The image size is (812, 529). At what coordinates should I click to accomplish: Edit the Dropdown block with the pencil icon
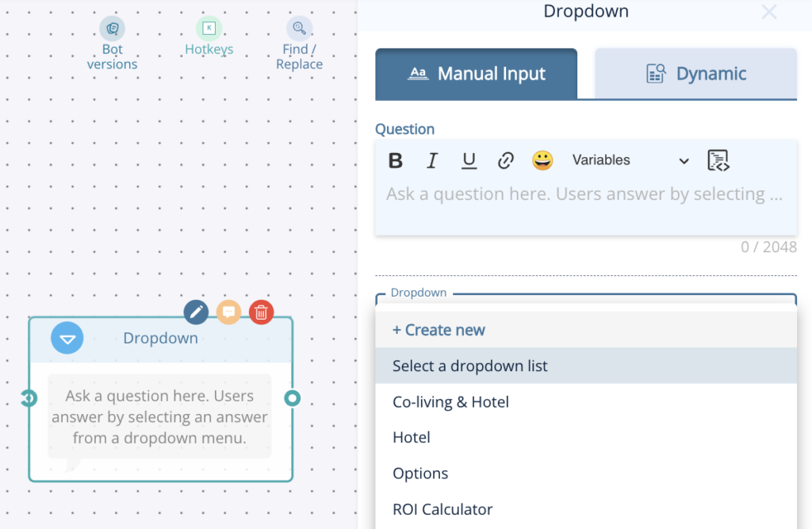pos(196,312)
